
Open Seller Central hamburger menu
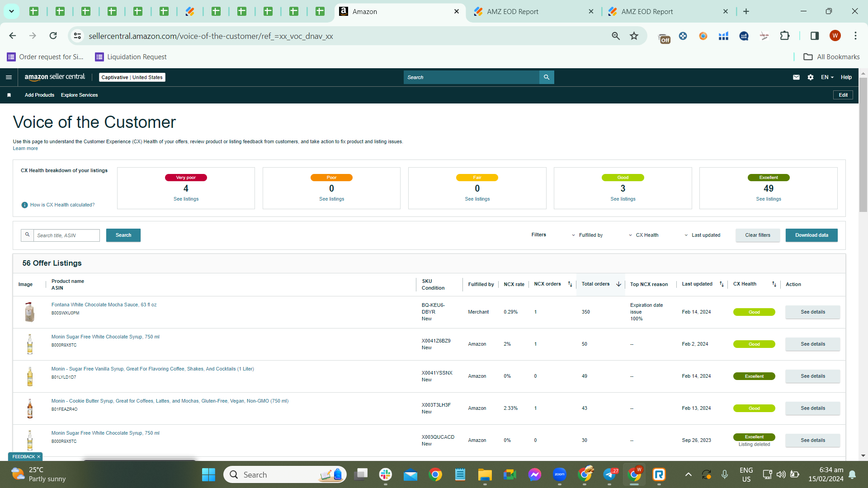(x=9, y=77)
